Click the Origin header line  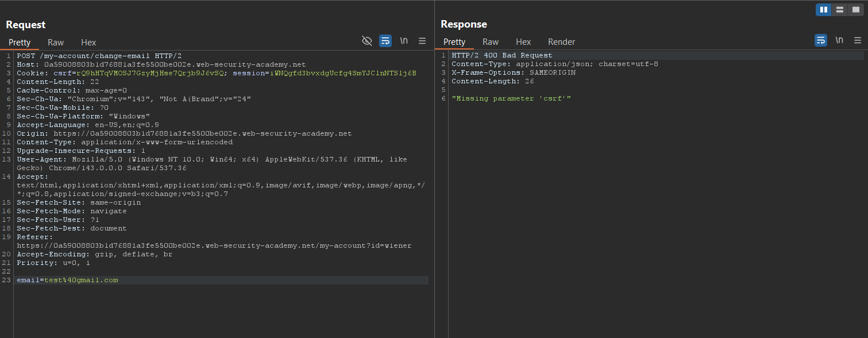pos(184,133)
